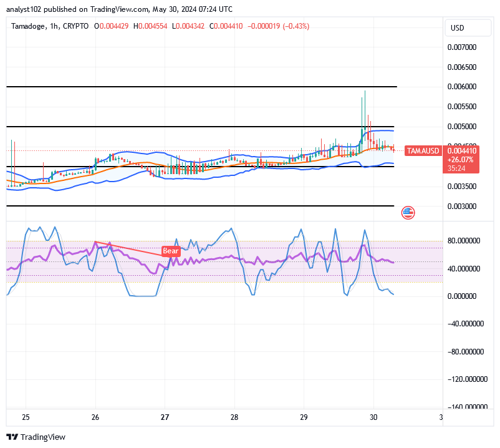Click the high value H0.004554 readout

(150, 26)
